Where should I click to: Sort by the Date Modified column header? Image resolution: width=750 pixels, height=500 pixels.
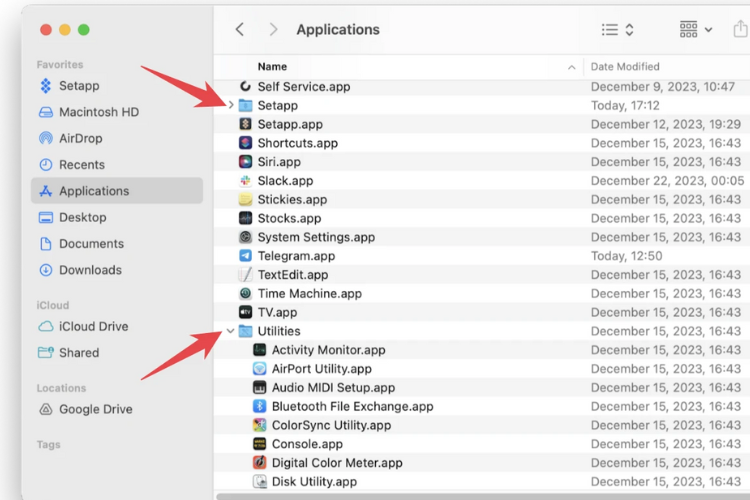coord(625,67)
